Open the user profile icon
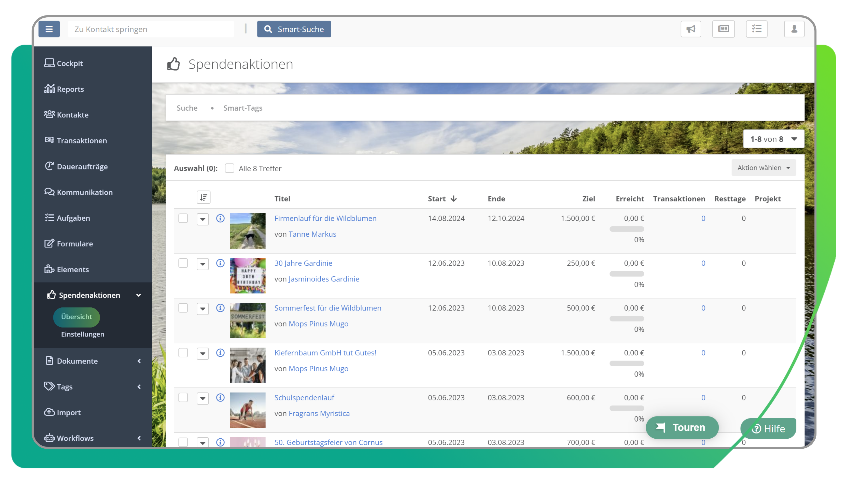The height and width of the screenshot is (488, 868). coord(794,29)
